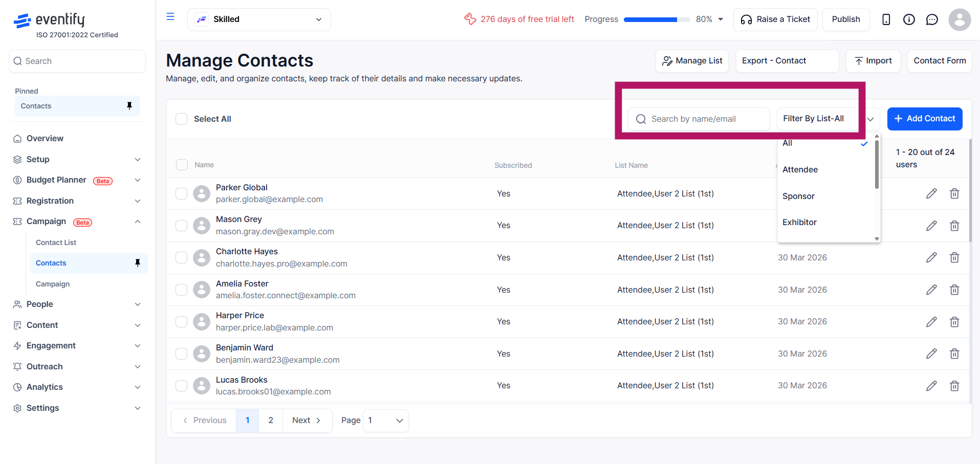Choose Attendee from the filter list
The width and height of the screenshot is (980, 464).
coord(825,169)
